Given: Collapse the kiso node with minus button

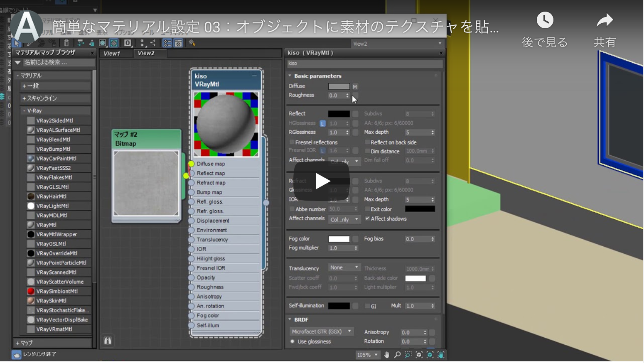Looking at the screenshot, I should [254, 76].
